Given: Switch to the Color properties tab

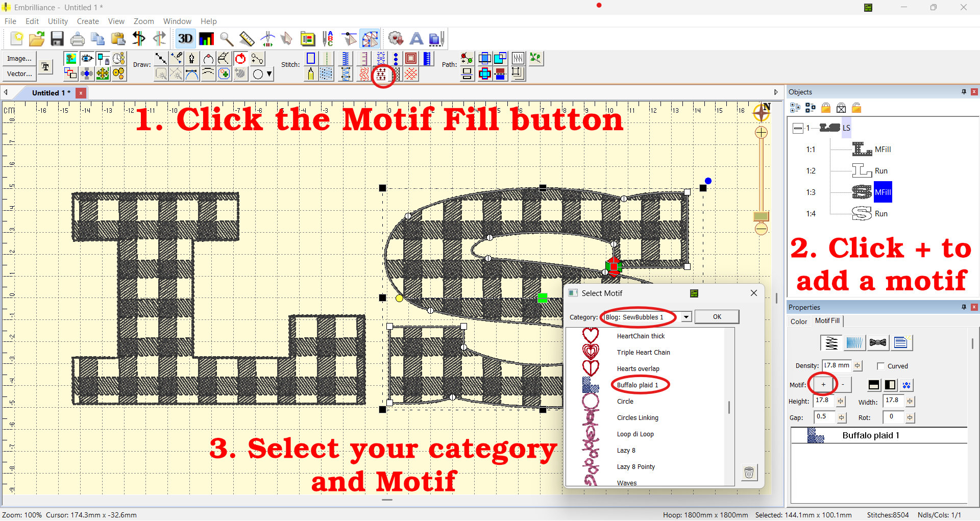Looking at the screenshot, I should click(798, 321).
